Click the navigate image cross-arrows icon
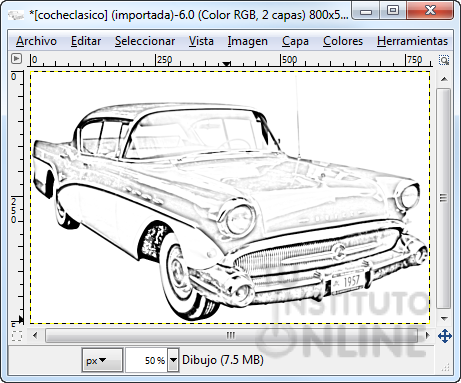Image resolution: width=461 pixels, height=383 pixels. point(444,336)
